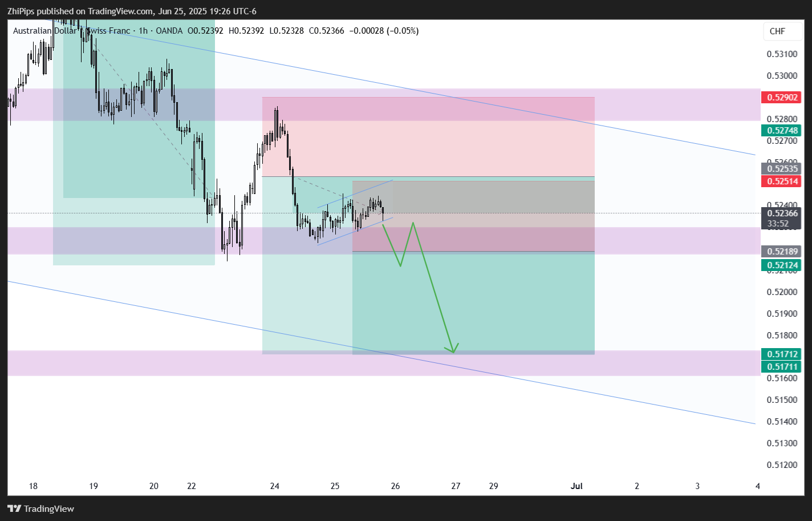Select the red 0.52514 price label
The image size is (812, 521).
[781, 181]
